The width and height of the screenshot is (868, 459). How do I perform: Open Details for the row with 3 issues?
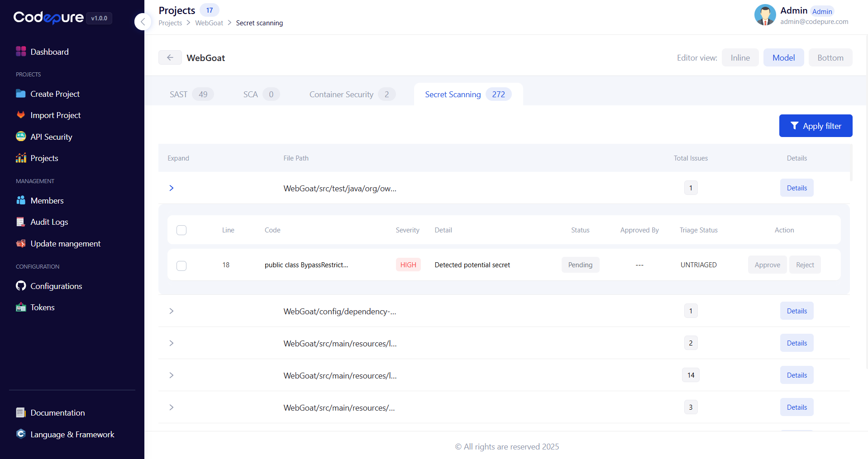[796, 407]
